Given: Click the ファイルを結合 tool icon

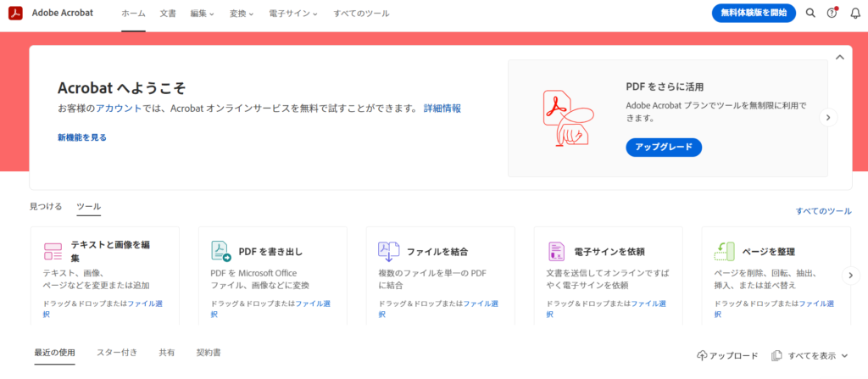Looking at the screenshot, I should pos(388,251).
